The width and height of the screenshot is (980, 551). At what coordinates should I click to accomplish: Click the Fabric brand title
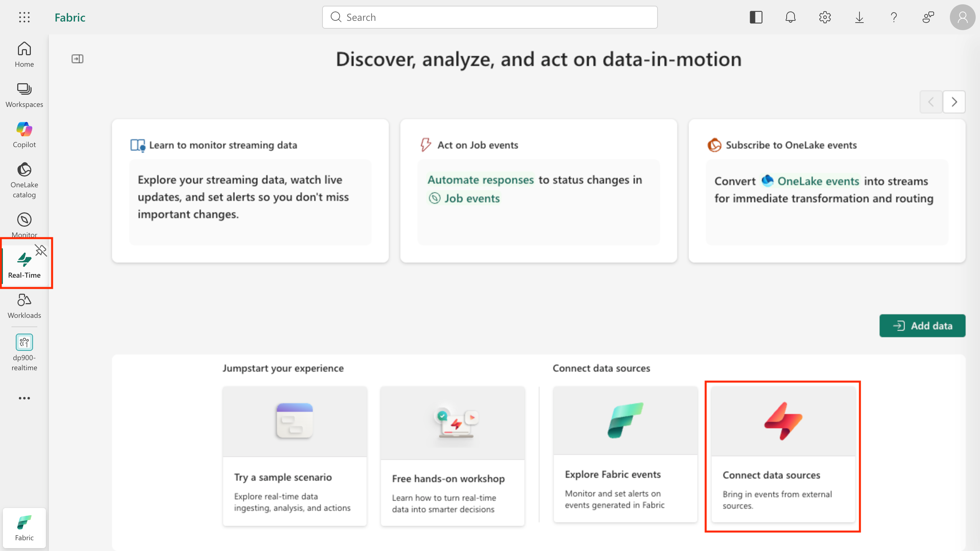pyautogui.click(x=70, y=18)
